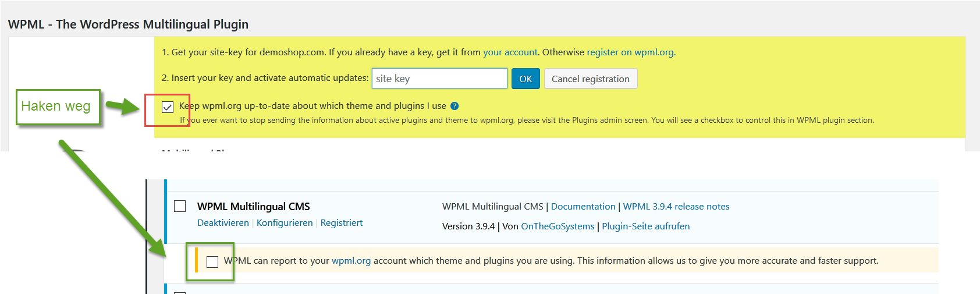The height and width of the screenshot is (294, 980).
Task: Click the site key input field
Action: (439, 79)
